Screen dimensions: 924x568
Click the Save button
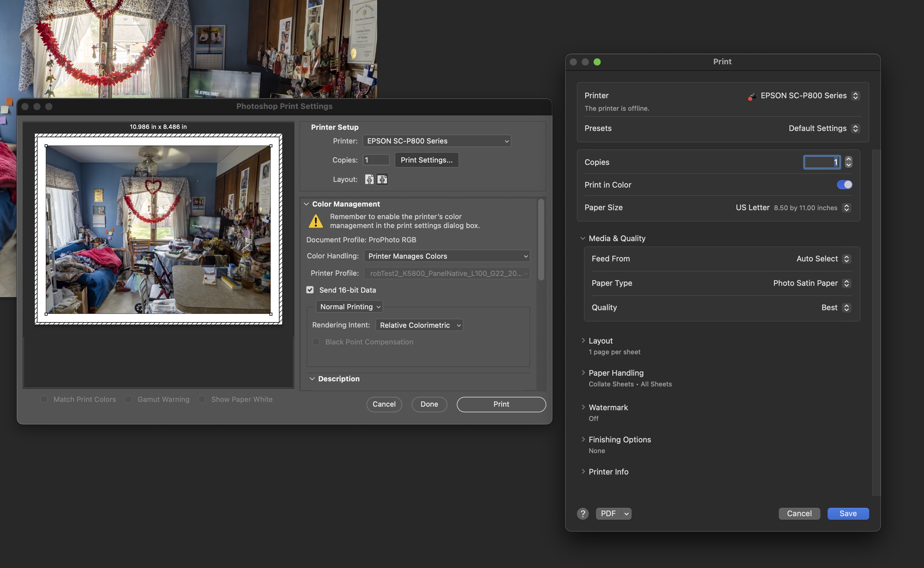tap(847, 514)
